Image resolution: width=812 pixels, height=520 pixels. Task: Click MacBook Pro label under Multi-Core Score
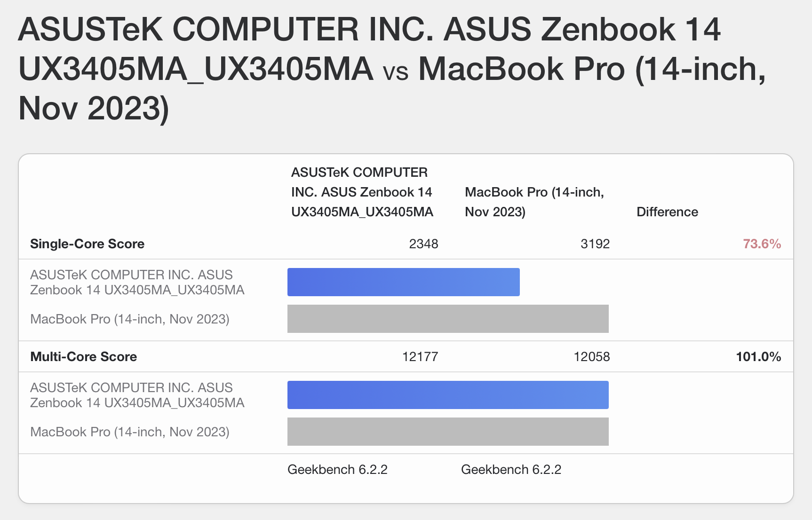(130, 432)
